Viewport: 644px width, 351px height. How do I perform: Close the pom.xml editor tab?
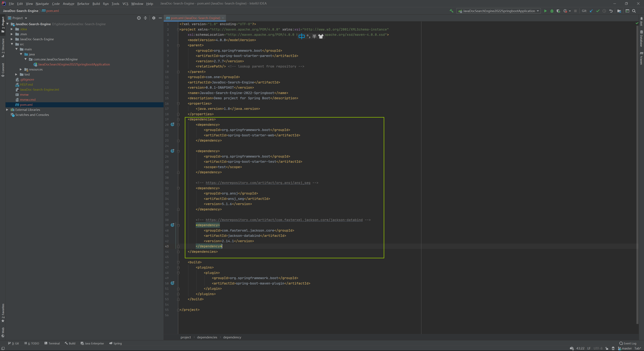pos(223,18)
